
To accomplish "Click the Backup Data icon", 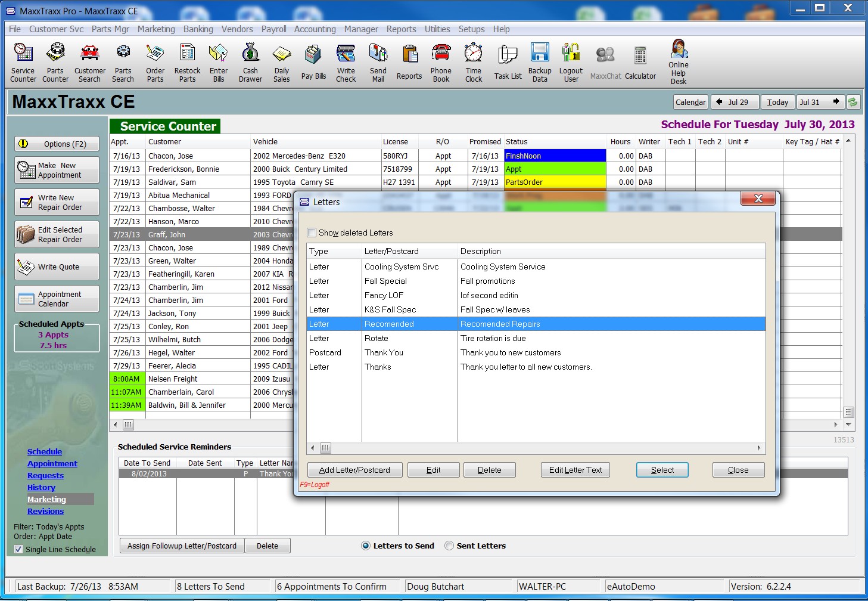I will [540, 63].
